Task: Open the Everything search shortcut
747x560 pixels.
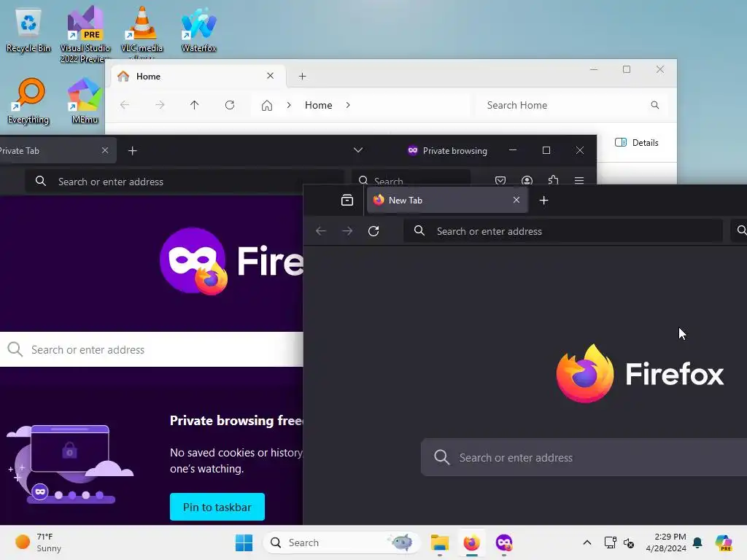Action: pos(28,101)
